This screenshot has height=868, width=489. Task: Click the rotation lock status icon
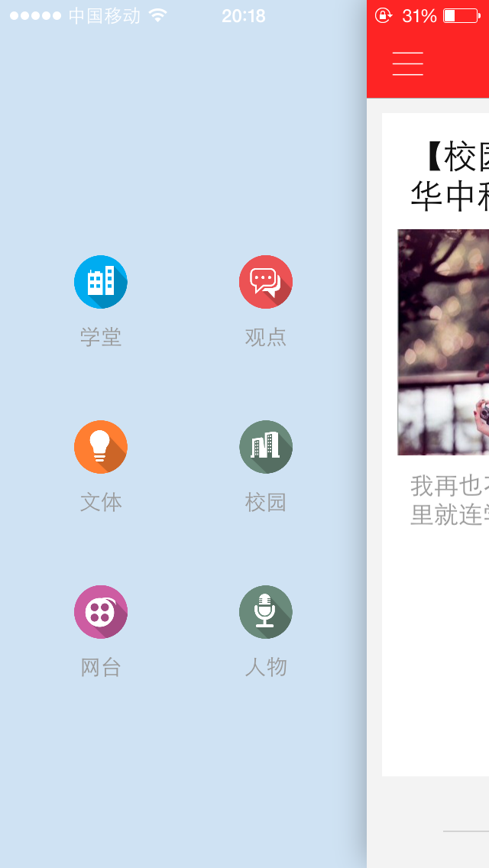click(x=383, y=15)
